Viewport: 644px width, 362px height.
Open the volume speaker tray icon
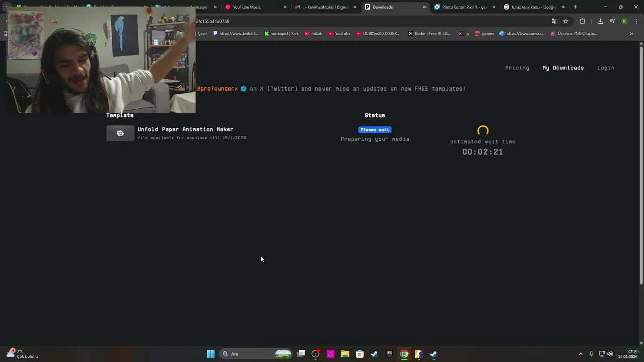pos(610,354)
